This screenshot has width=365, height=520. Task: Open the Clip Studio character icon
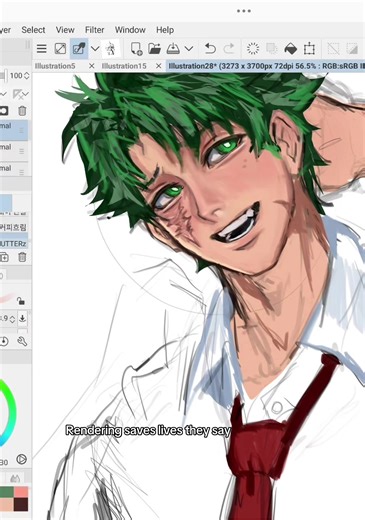click(x=111, y=49)
